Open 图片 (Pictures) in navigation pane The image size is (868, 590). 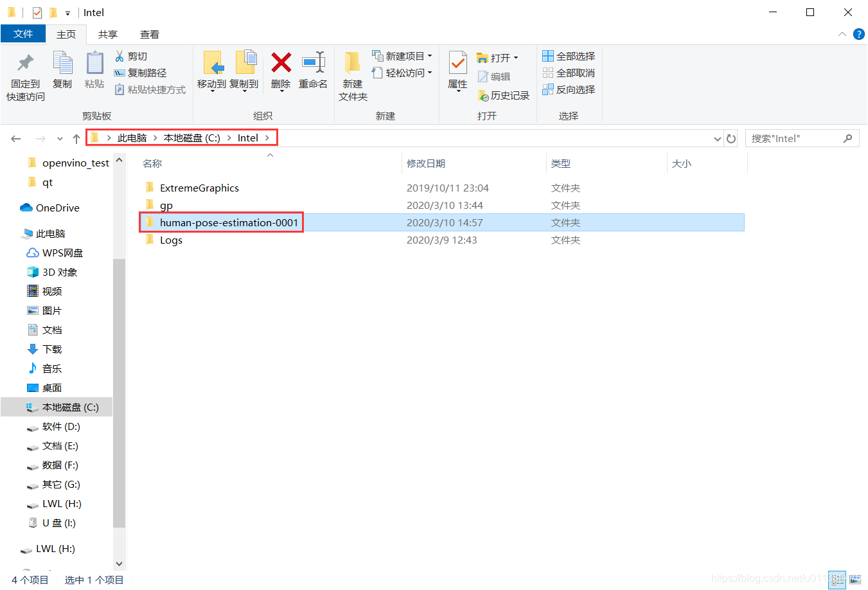[x=52, y=311]
